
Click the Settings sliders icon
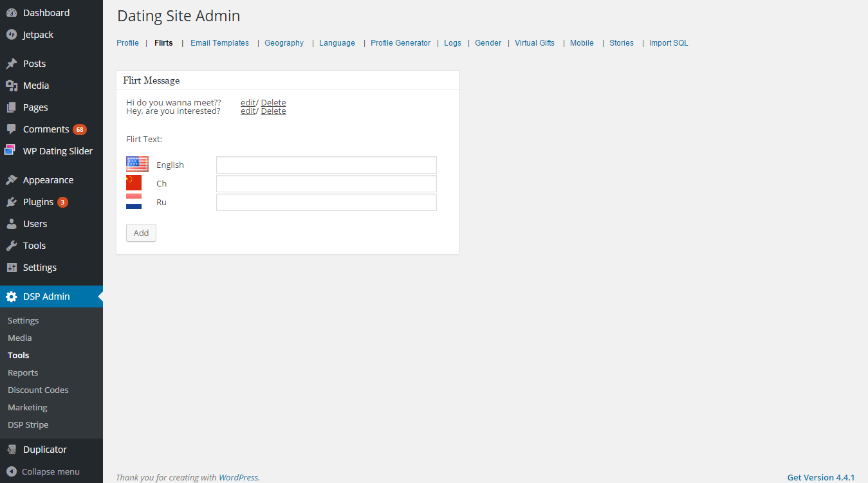[12, 268]
